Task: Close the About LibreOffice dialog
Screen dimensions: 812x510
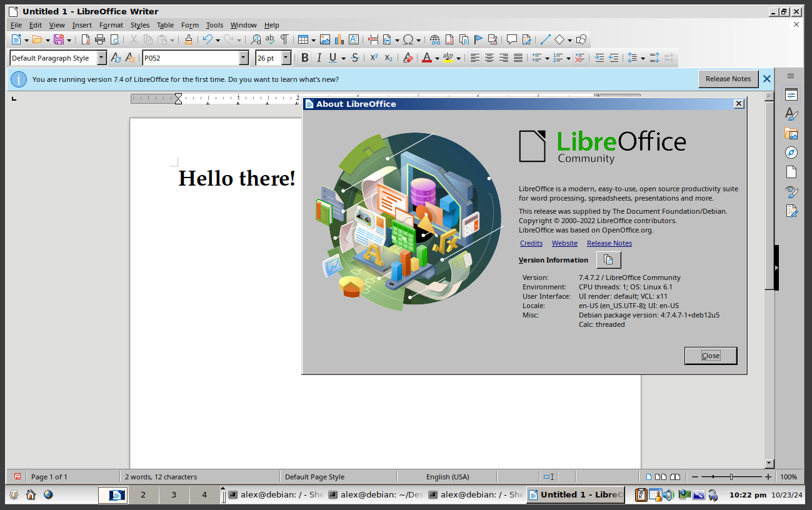Action: [710, 356]
